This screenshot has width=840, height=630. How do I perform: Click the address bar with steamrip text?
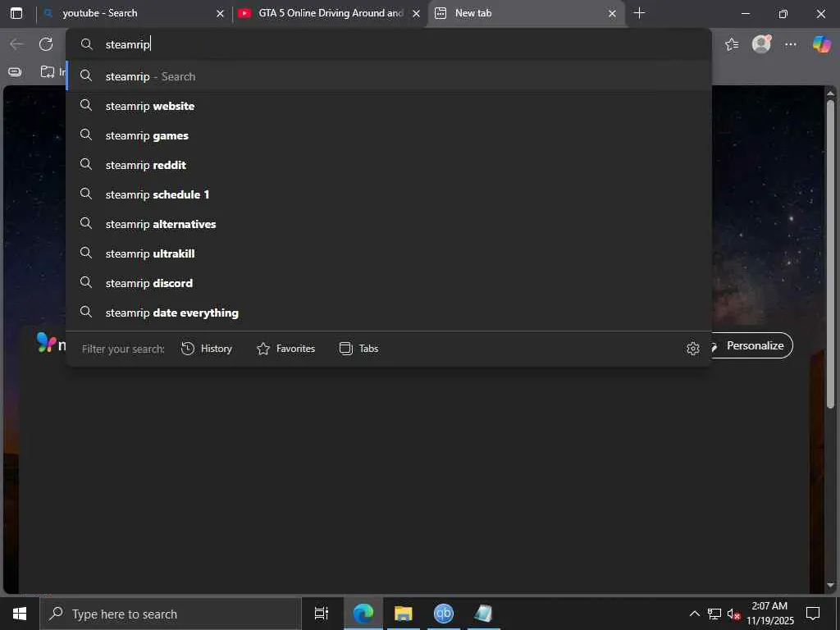388,44
